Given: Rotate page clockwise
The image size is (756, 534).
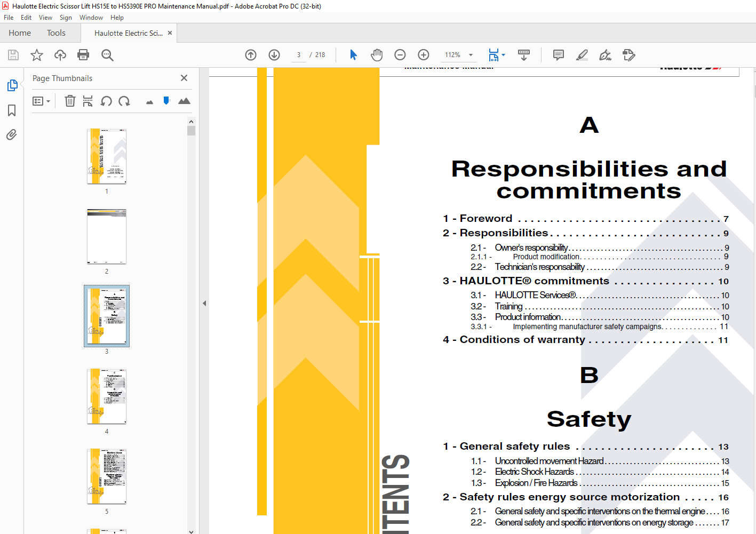Looking at the screenshot, I should [124, 101].
